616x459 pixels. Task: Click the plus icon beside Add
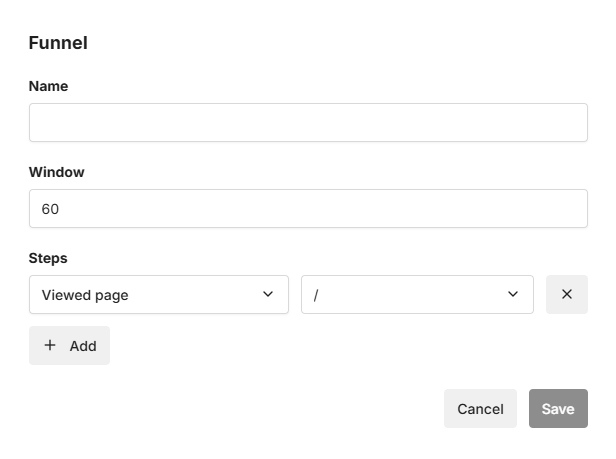[50, 345]
